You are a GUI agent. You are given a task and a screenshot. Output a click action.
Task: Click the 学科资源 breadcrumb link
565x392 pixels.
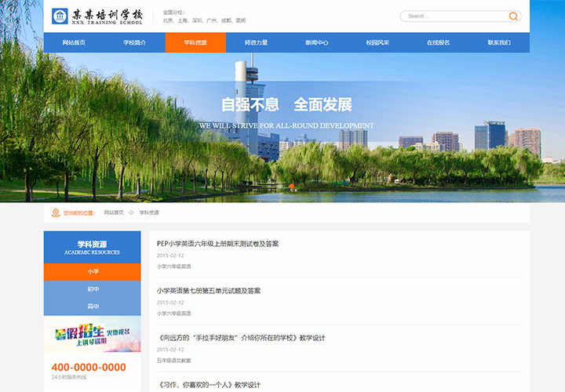(x=149, y=212)
